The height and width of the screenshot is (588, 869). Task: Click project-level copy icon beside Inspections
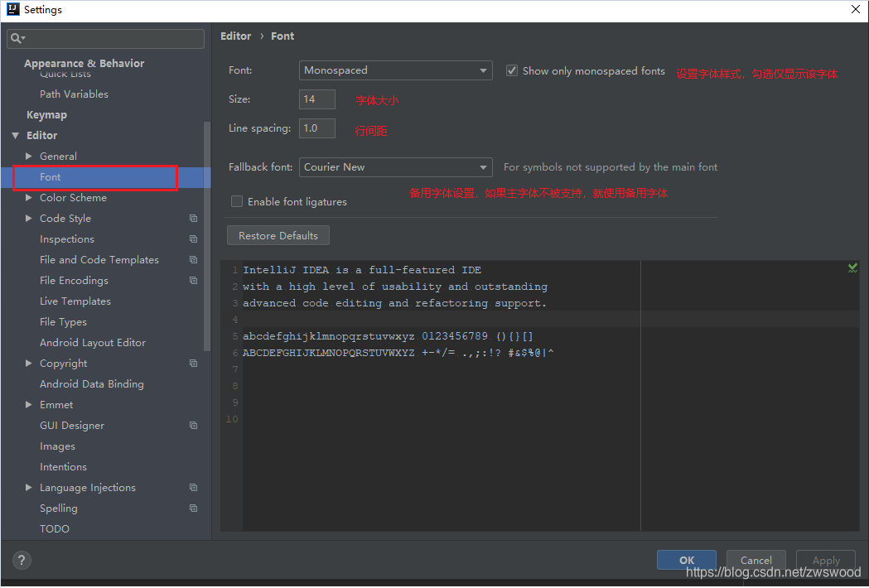tap(193, 239)
